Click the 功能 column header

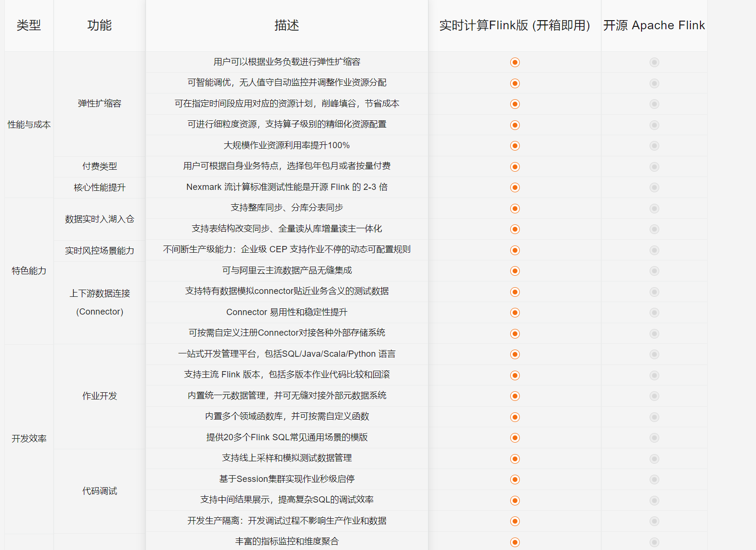tap(100, 25)
